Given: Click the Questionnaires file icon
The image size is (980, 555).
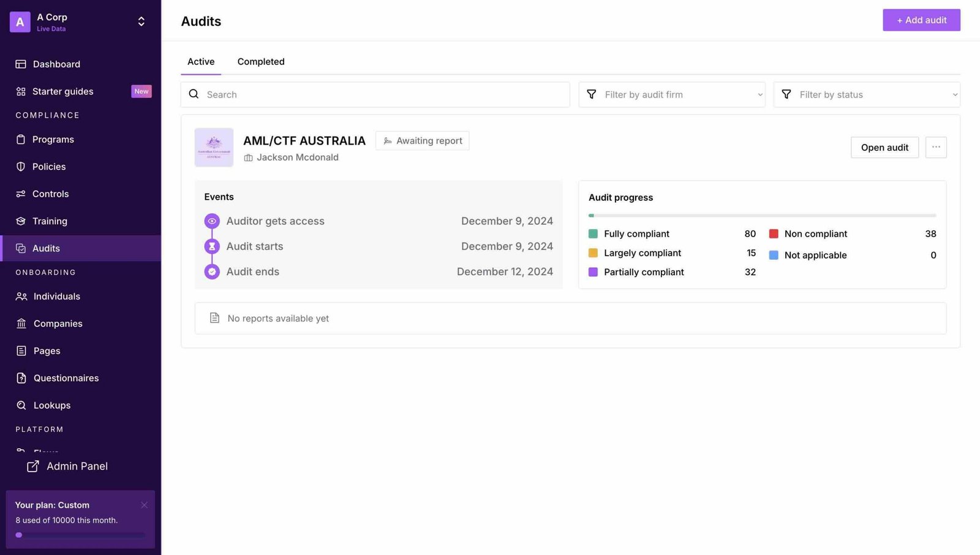Looking at the screenshot, I should [21, 378].
